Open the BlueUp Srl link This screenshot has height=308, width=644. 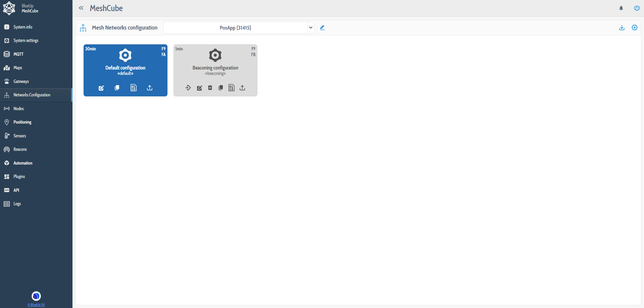coord(36,305)
